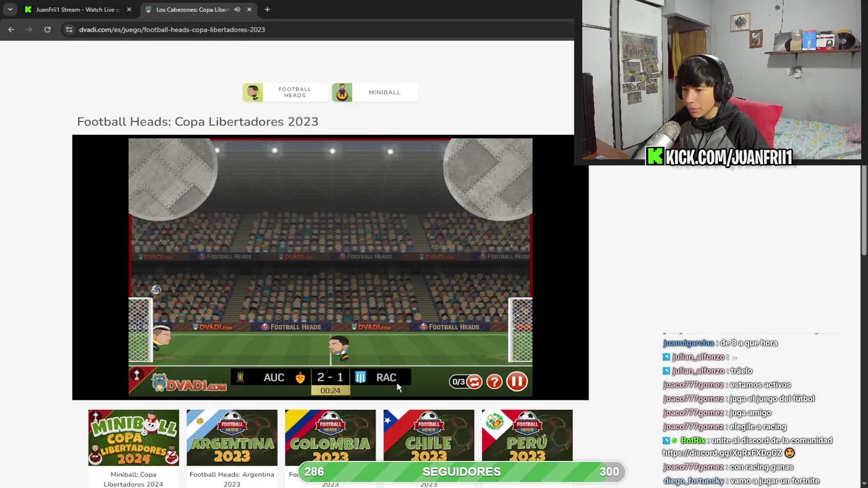Viewport: 868px width, 488px height.
Task: Click the player swap substitution icon
Action: tap(474, 382)
